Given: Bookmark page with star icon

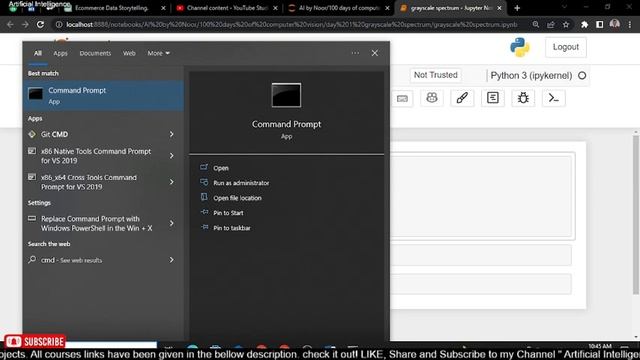Looking at the screenshot, I should [x=566, y=24].
